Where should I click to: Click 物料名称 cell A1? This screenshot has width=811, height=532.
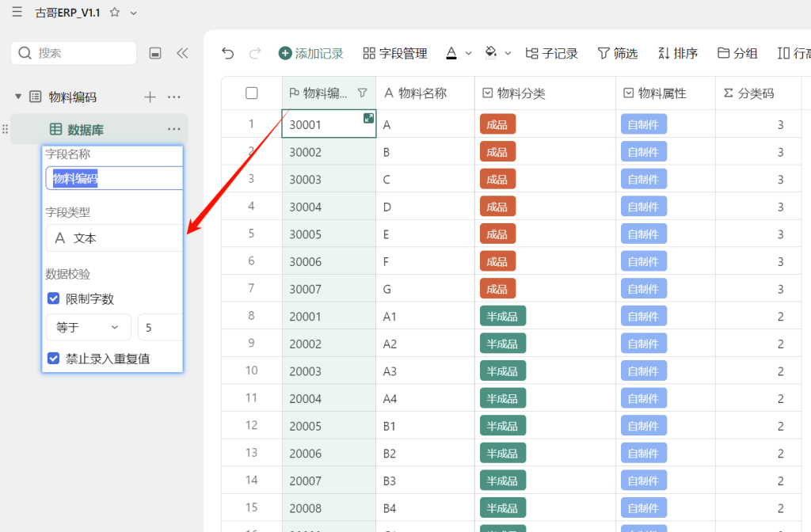pyautogui.click(x=425, y=317)
